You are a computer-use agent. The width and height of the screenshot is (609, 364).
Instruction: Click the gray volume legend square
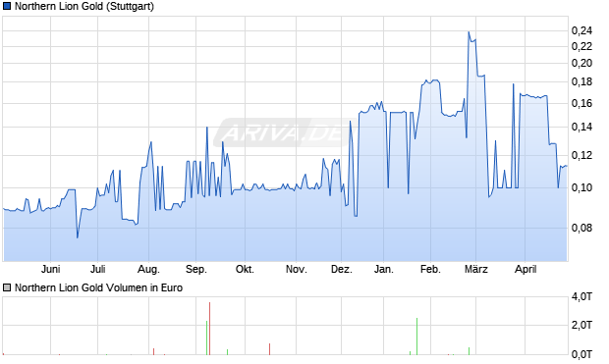[7, 287]
